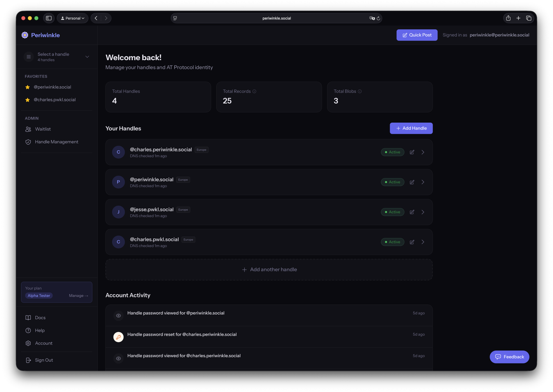553x392 pixels.
Task: Click the Total Records info icon
Action: click(254, 92)
